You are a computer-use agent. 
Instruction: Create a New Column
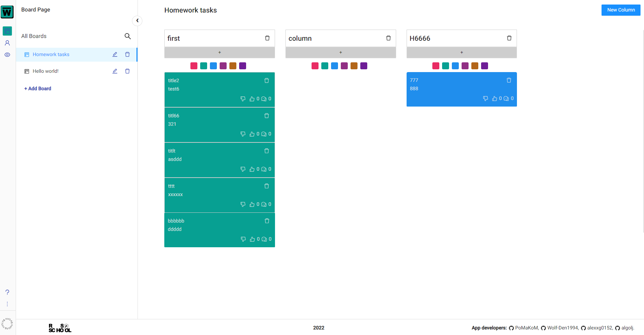pyautogui.click(x=621, y=10)
